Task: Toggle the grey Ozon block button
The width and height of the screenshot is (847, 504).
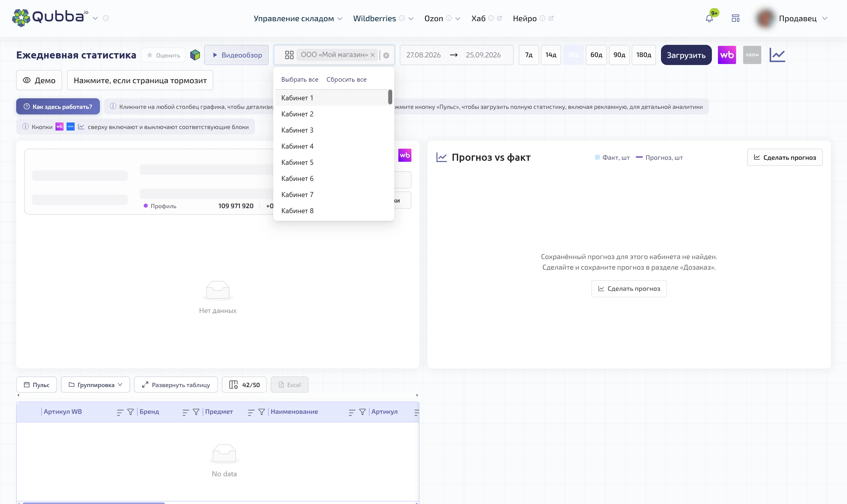Action: (x=752, y=55)
